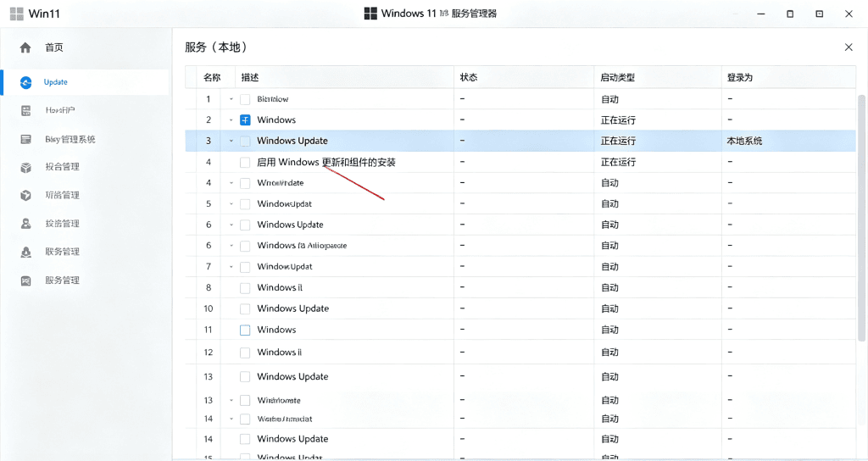Screen dimensions: 868x461
Task: Click the document-list icon beside 管理系统
Action: click(x=26, y=139)
